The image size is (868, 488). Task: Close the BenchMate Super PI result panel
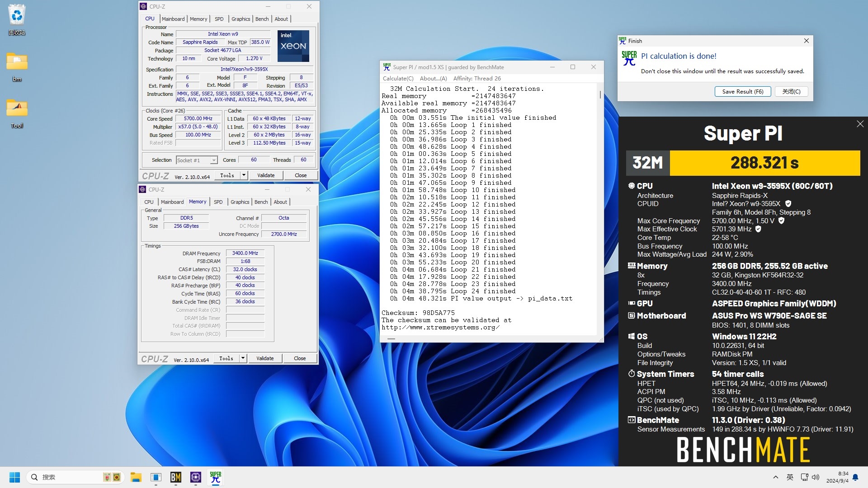(860, 124)
